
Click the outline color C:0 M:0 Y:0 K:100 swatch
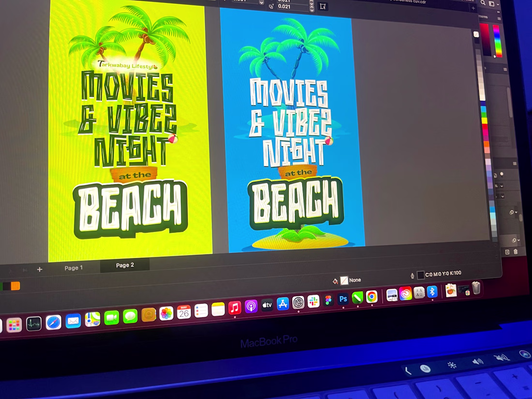pyautogui.click(x=421, y=275)
